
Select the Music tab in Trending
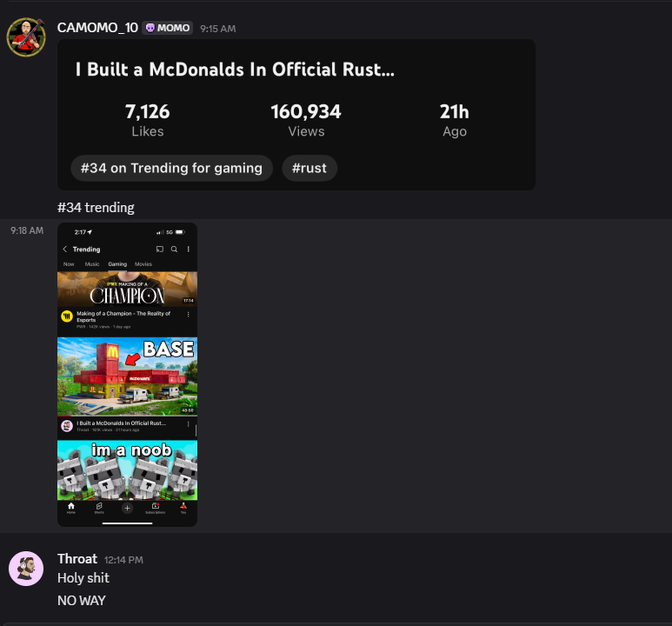92,264
